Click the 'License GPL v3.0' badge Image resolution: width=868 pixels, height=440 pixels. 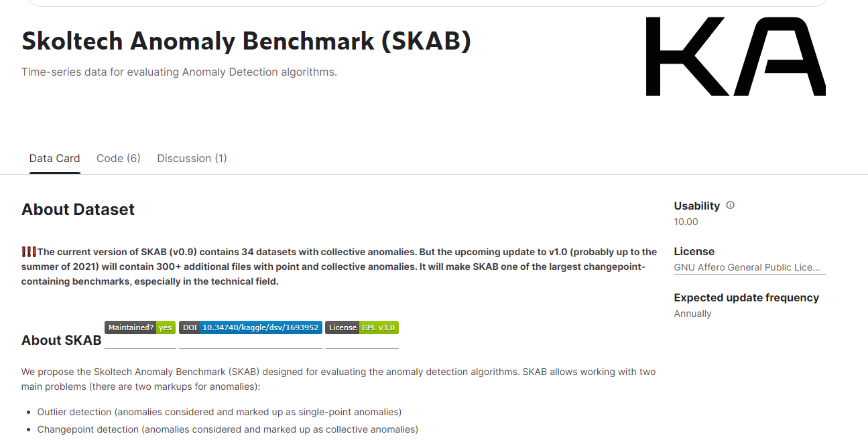click(x=362, y=327)
